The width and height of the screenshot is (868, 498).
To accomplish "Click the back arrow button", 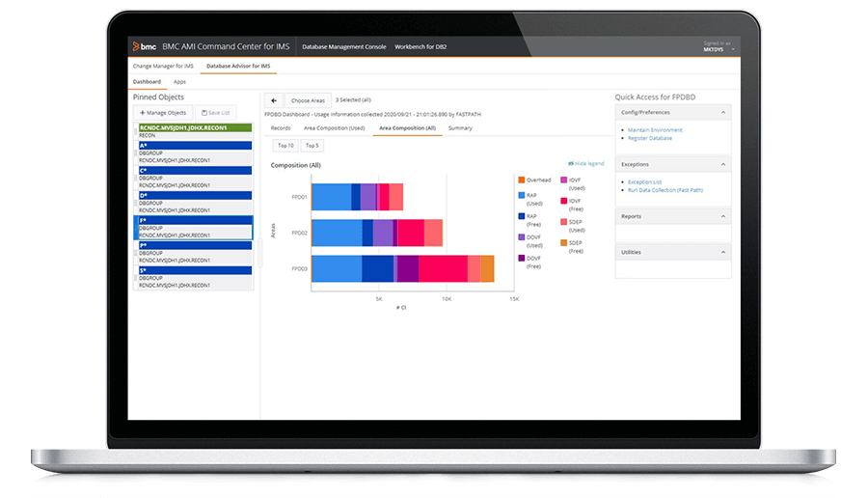I will tap(274, 99).
